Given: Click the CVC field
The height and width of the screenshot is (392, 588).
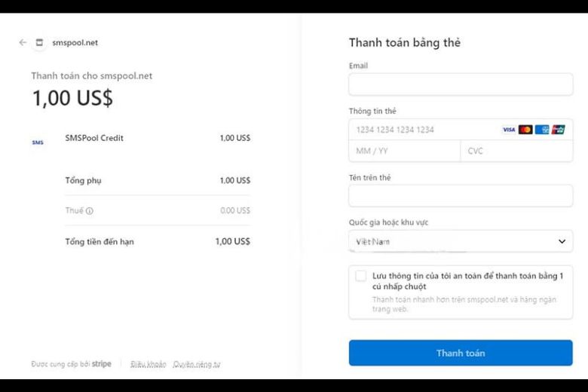Looking at the screenshot, I should (x=516, y=151).
